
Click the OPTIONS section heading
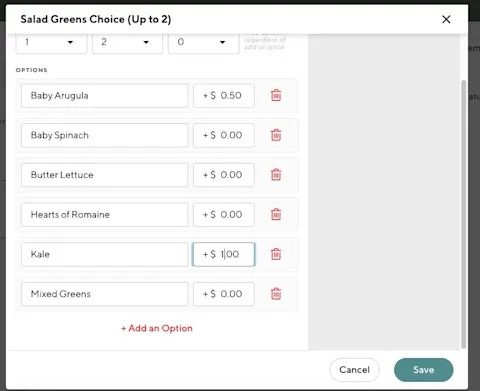pyautogui.click(x=32, y=70)
